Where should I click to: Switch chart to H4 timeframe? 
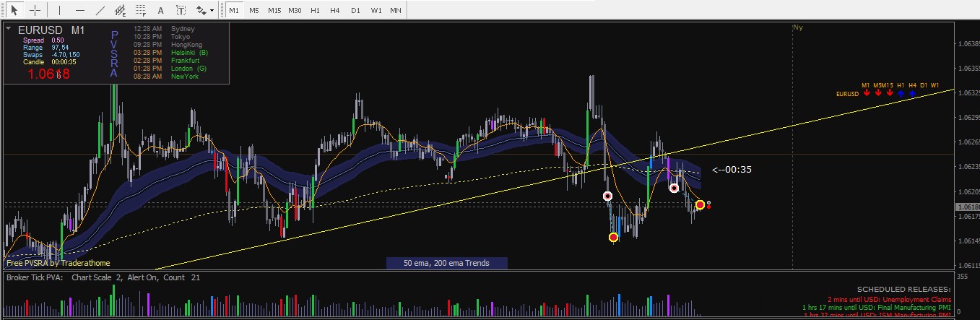335,11
